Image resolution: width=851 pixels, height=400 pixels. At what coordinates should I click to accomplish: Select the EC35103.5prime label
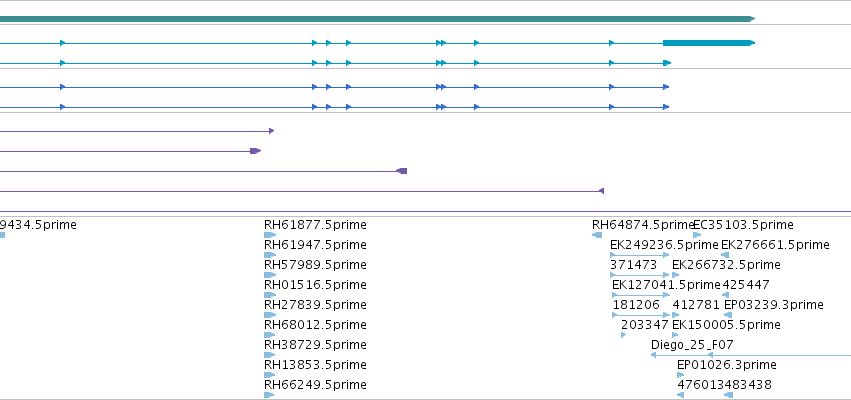(743, 225)
